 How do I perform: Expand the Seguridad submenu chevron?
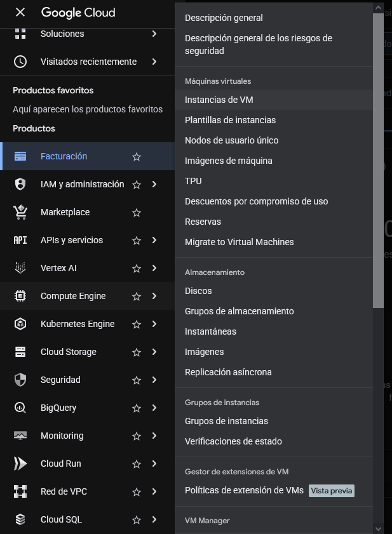tap(154, 380)
